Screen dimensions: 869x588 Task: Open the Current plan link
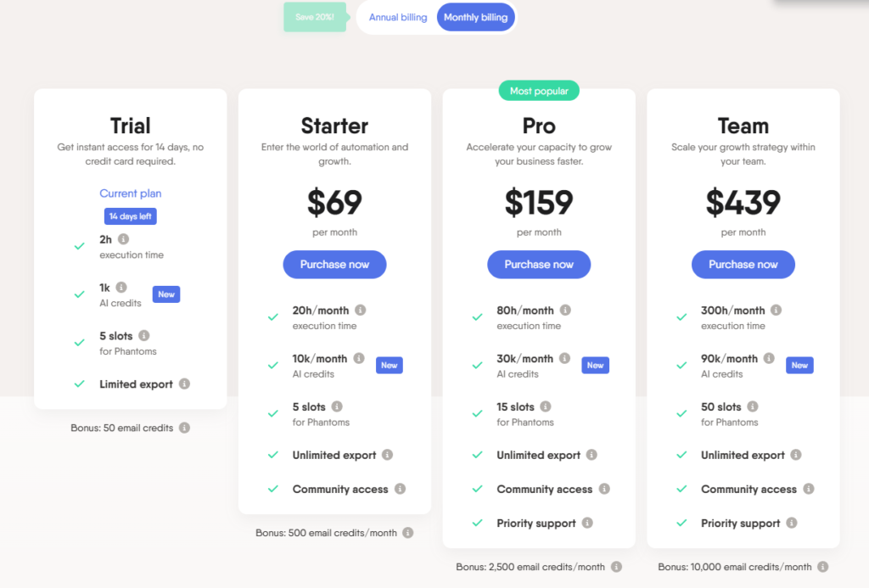[130, 193]
